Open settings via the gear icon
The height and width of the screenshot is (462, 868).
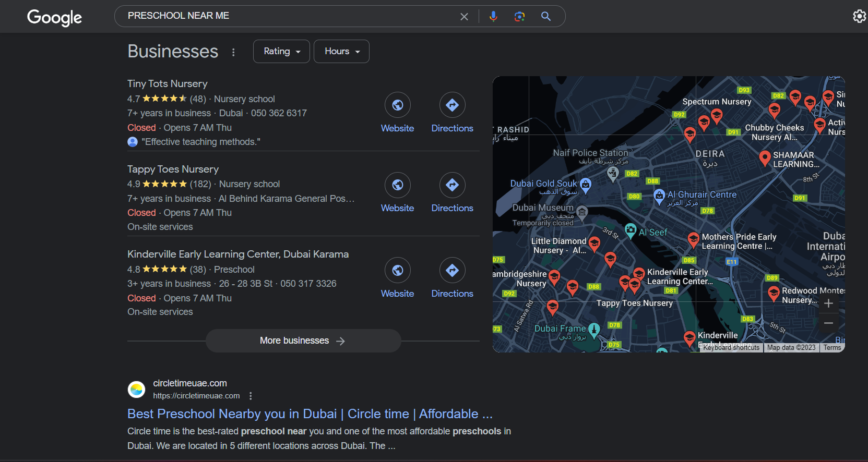[x=859, y=16]
